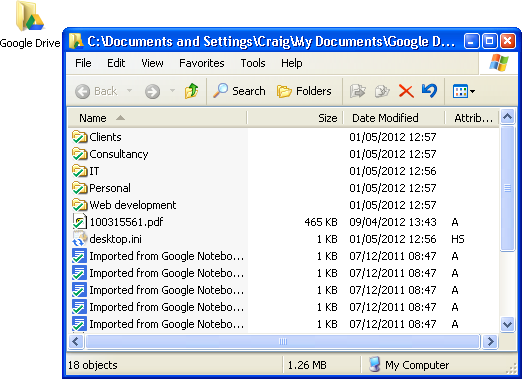The height and width of the screenshot is (379, 522).
Task: Select the file name desktop.ini
Action: 115,239
